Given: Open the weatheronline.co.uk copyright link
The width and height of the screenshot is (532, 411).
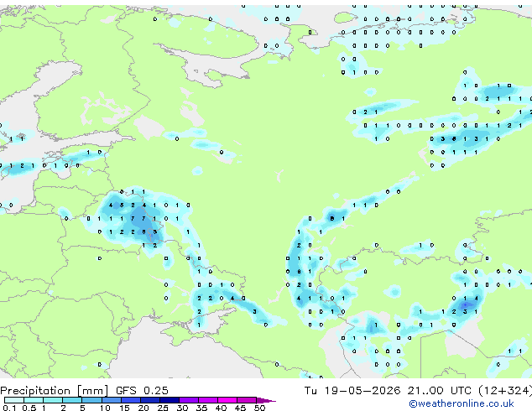Looking at the screenshot, I should tap(462, 403).
